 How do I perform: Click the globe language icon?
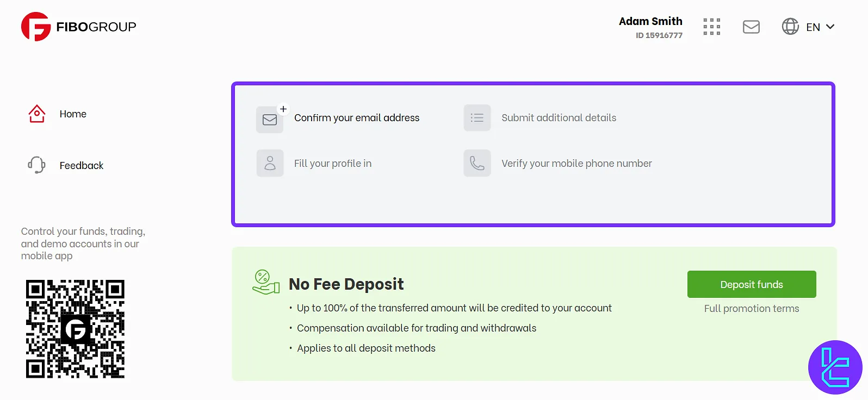pyautogui.click(x=790, y=27)
